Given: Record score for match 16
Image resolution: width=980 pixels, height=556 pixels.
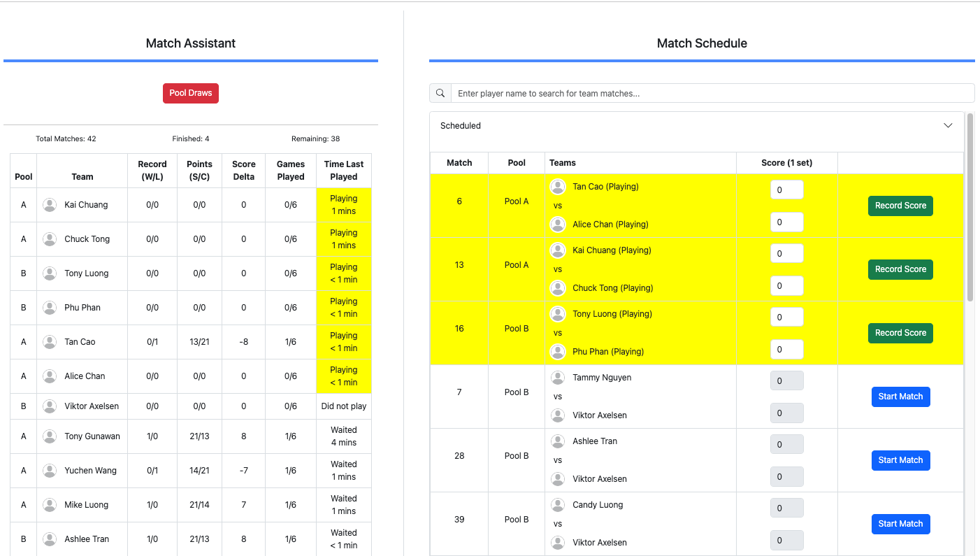Looking at the screenshot, I should [900, 333].
